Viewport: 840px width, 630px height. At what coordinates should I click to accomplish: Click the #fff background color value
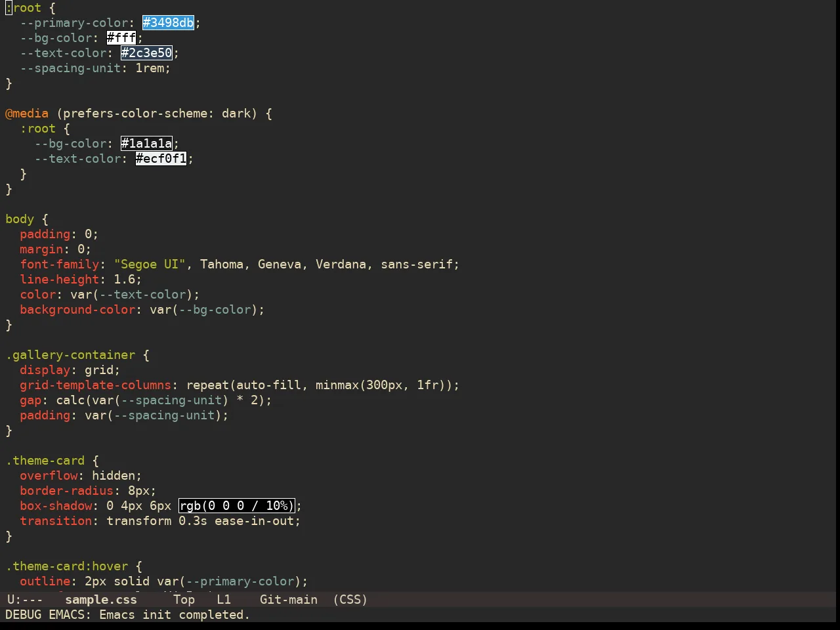pyautogui.click(x=121, y=38)
